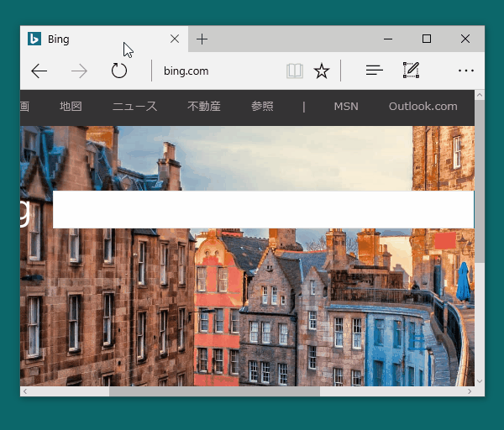Add page to favorites star
This screenshot has width=504, height=430.
tap(322, 71)
